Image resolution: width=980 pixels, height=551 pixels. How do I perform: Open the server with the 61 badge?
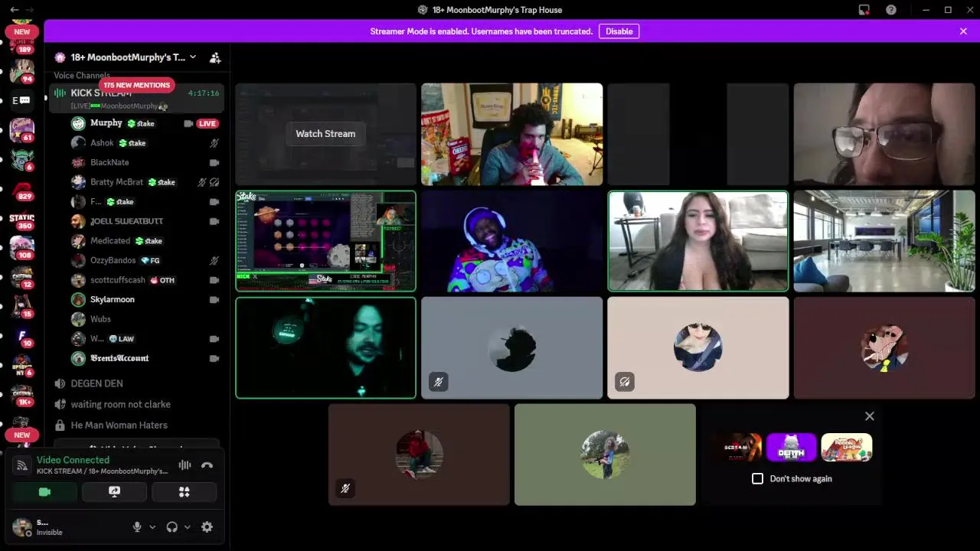(22, 130)
